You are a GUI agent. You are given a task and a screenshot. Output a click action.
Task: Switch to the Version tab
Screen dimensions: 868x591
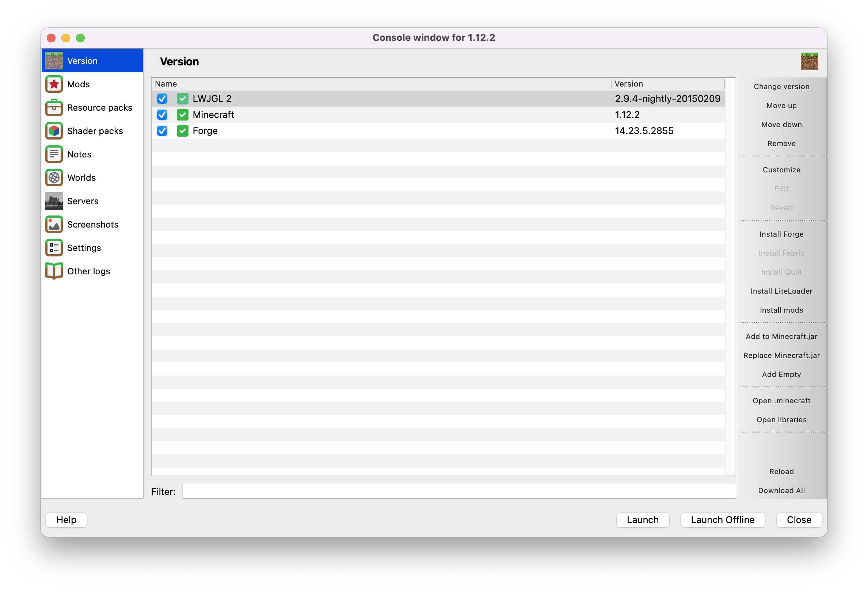82,60
